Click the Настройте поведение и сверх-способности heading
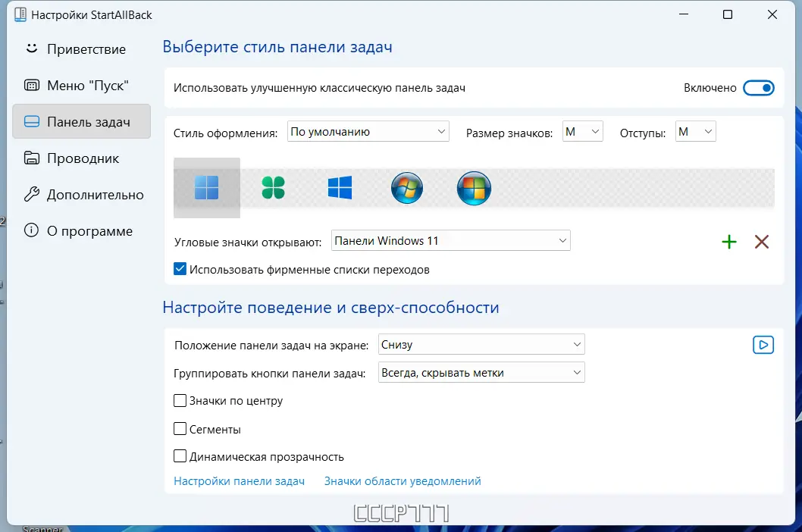The image size is (802, 532). coord(331,308)
